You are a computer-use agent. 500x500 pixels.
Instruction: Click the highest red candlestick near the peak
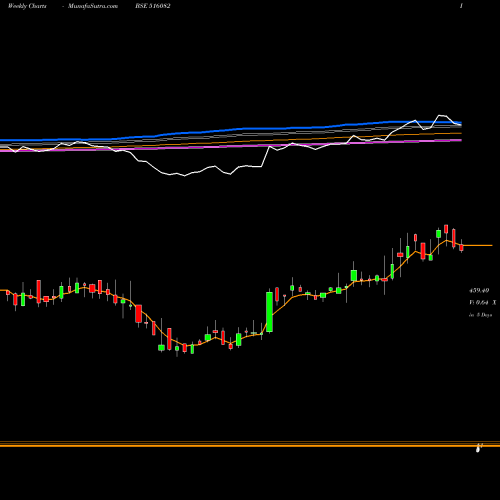pos(446,229)
